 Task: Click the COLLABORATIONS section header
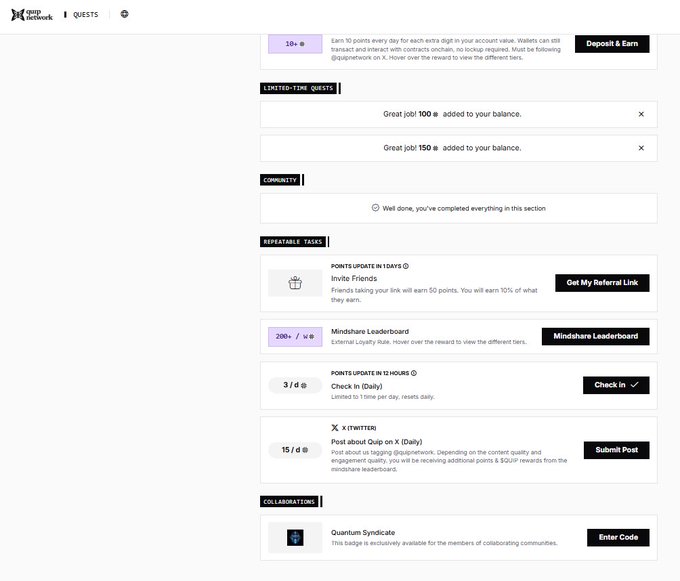289,502
